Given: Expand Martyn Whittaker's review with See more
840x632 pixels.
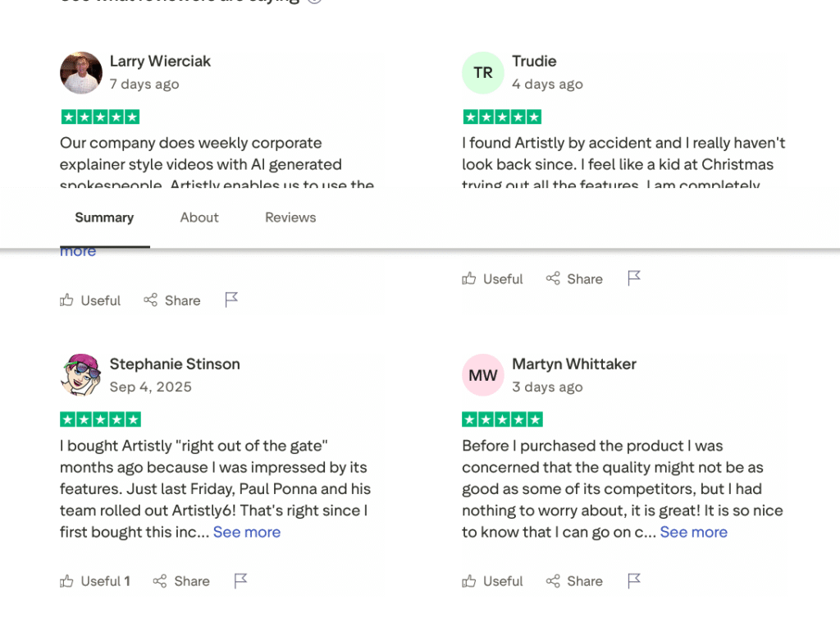Looking at the screenshot, I should 693,532.
